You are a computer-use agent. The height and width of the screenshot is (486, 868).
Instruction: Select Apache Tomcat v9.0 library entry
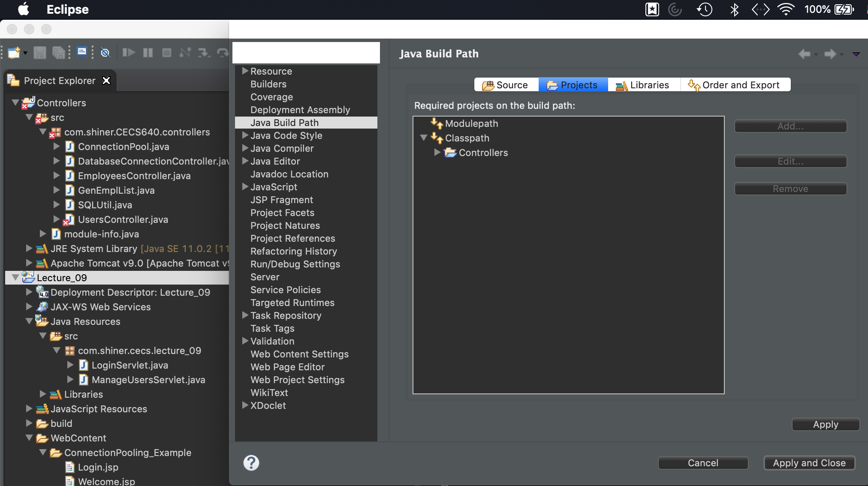(x=140, y=263)
